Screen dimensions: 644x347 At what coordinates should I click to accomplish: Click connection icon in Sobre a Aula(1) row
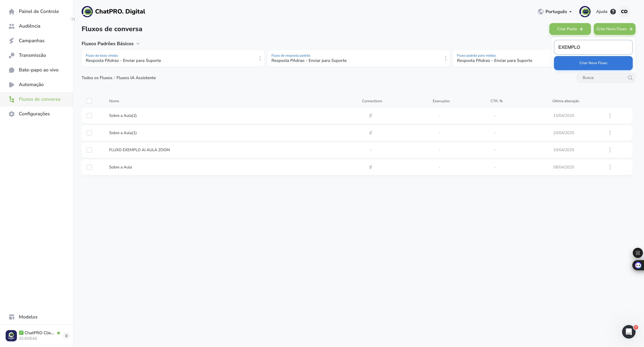pyautogui.click(x=371, y=133)
